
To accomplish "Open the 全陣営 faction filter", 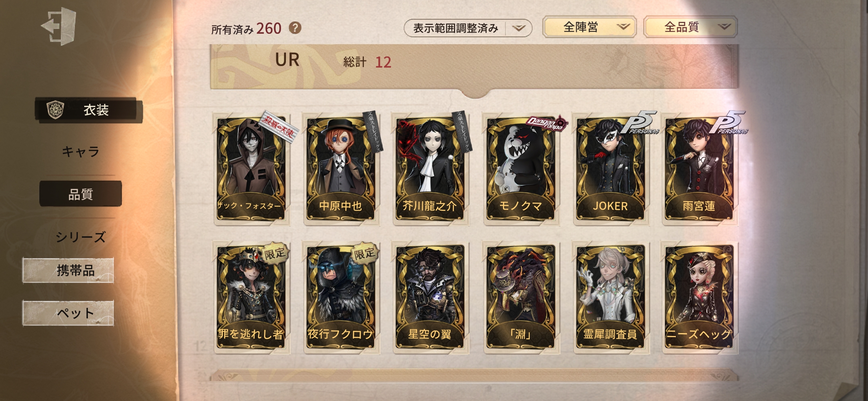I will [x=589, y=27].
